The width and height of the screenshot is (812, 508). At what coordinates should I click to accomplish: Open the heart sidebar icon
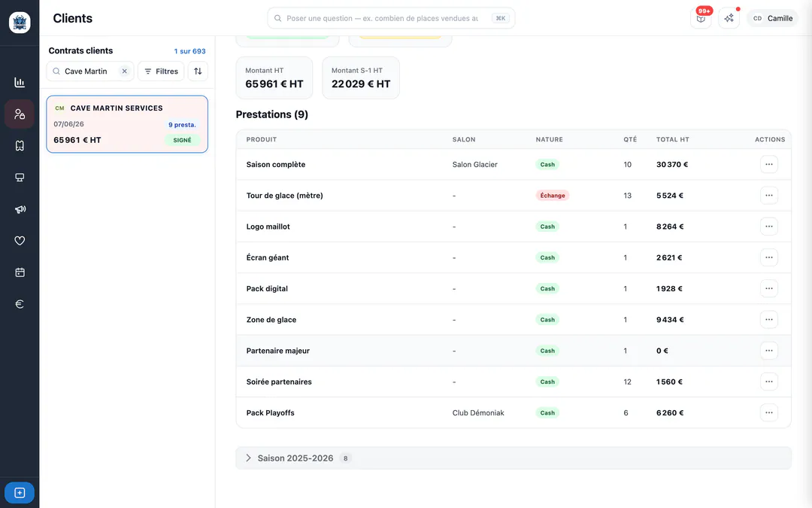point(20,241)
